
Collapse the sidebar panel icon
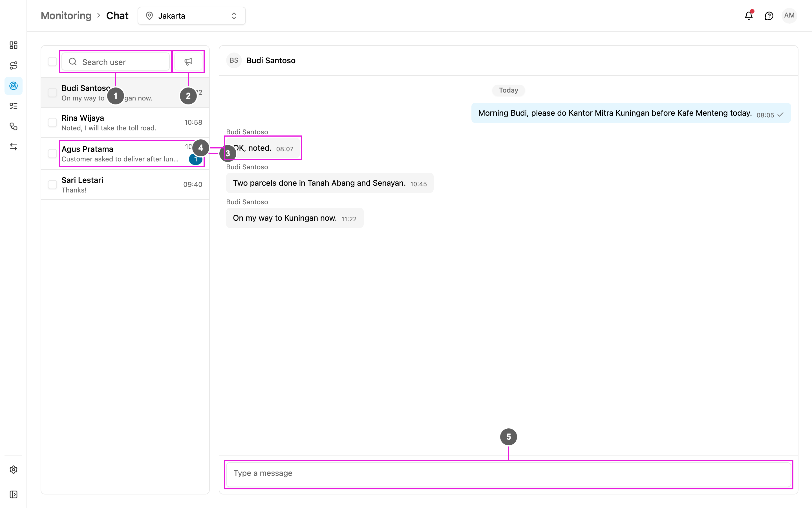coord(14,494)
